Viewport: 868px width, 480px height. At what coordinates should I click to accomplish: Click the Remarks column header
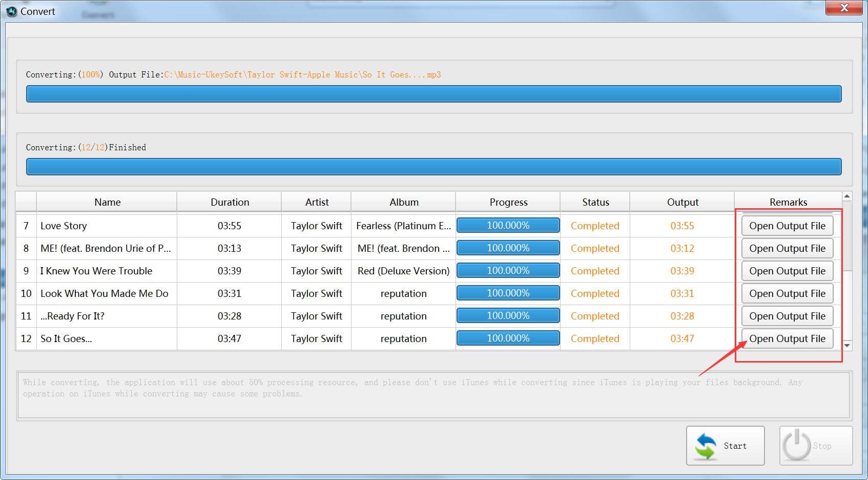click(x=788, y=202)
